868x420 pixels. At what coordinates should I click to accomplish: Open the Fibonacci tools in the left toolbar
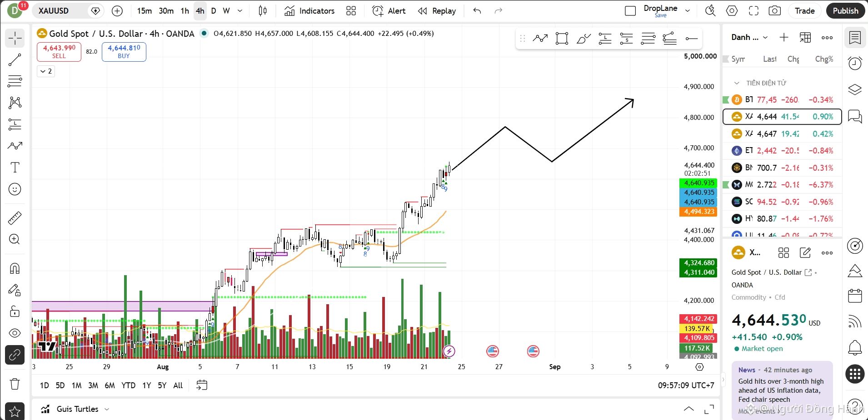pyautogui.click(x=15, y=81)
